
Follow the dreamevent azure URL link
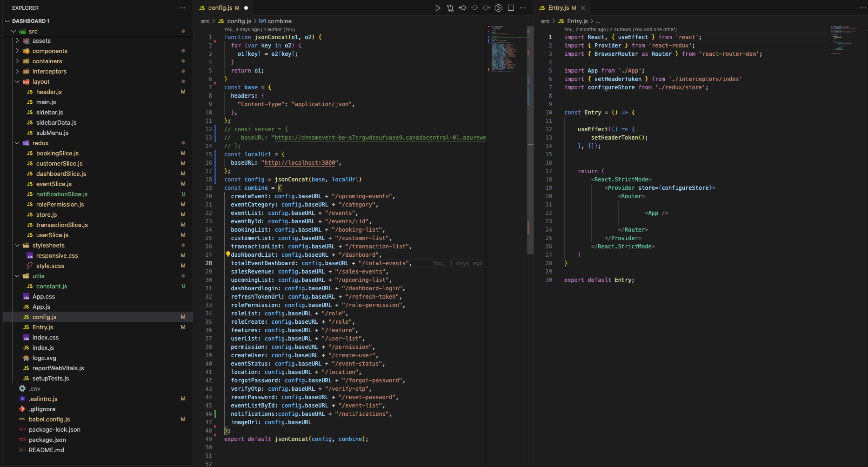380,138
